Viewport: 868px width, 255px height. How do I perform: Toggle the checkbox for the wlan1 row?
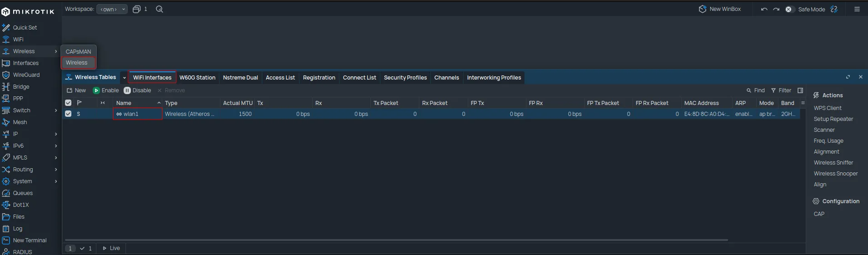(x=68, y=114)
